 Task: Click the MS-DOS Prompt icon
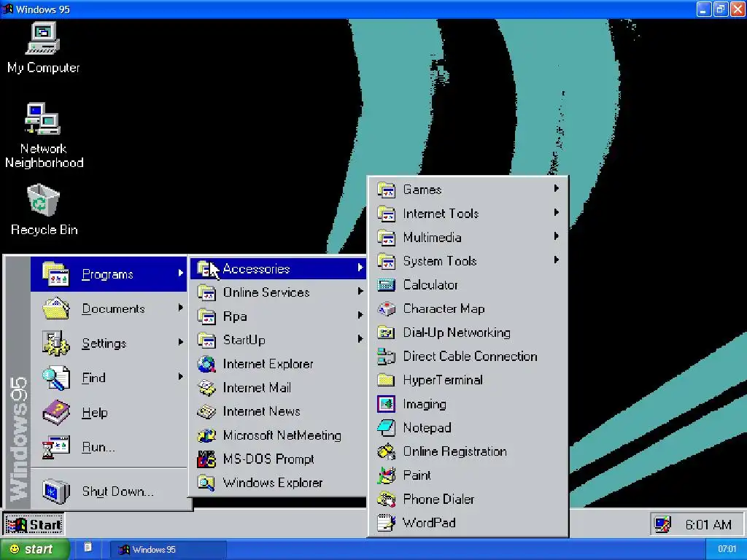tap(206, 459)
